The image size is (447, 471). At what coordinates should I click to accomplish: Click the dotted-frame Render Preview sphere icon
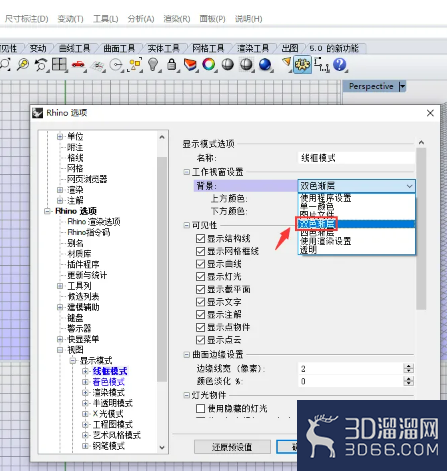click(246, 64)
